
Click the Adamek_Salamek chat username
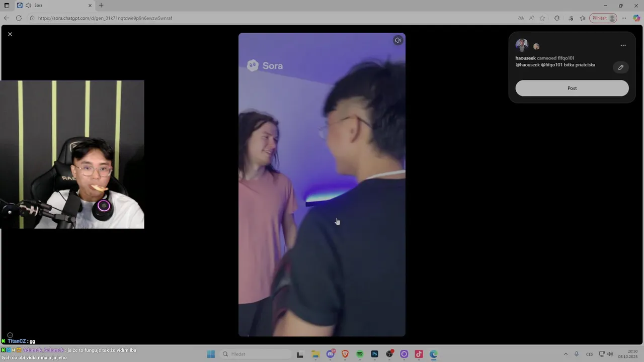coord(43,350)
